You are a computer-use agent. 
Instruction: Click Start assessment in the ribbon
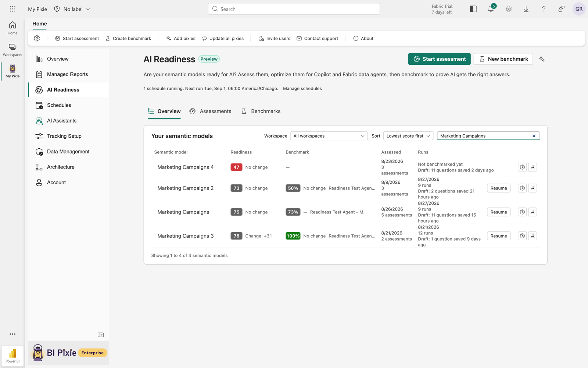pyautogui.click(x=77, y=38)
